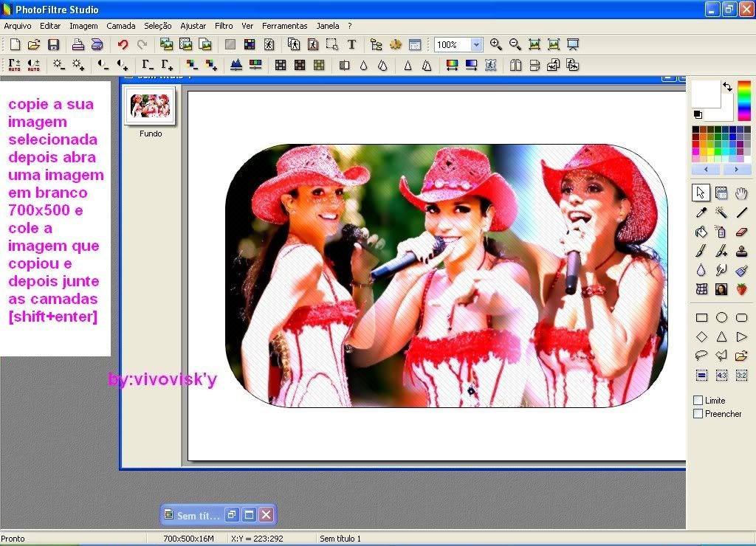Choose the Paint Bucket fill tool
756x546 pixels.
(701, 232)
